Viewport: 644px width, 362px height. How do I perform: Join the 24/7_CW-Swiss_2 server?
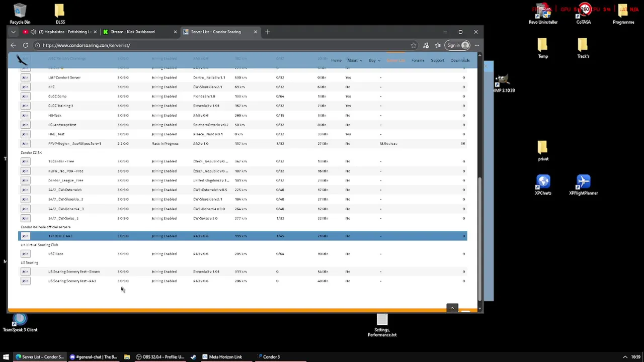coord(25,218)
